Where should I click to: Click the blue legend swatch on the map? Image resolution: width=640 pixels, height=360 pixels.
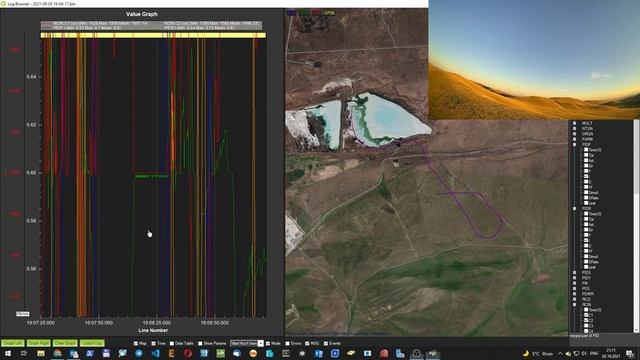[291, 13]
